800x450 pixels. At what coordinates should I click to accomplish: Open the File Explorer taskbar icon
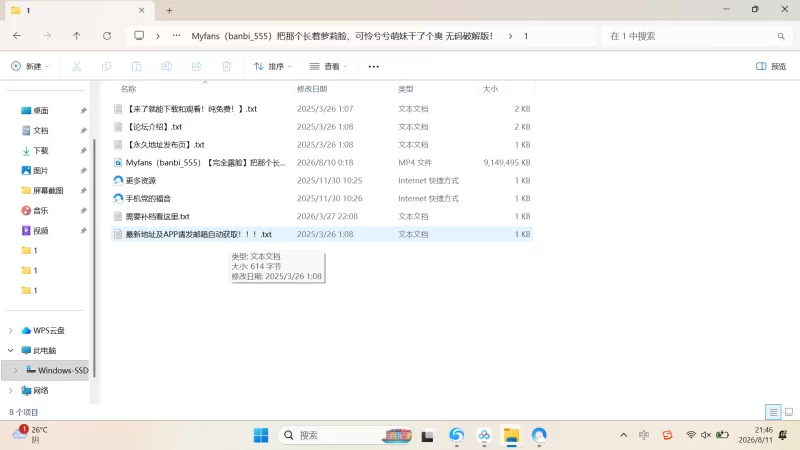tap(511, 435)
